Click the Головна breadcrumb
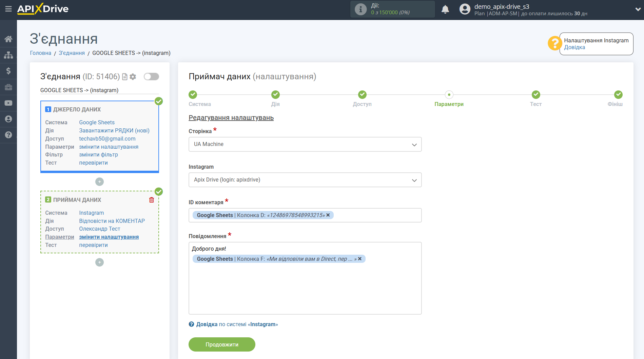This screenshot has height=359, width=644. click(x=41, y=53)
